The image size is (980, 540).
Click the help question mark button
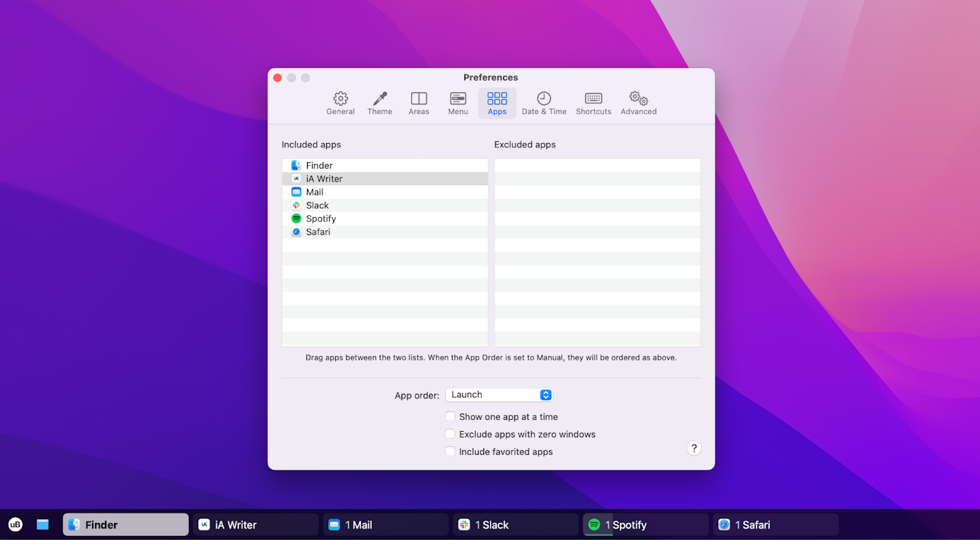[694, 448]
